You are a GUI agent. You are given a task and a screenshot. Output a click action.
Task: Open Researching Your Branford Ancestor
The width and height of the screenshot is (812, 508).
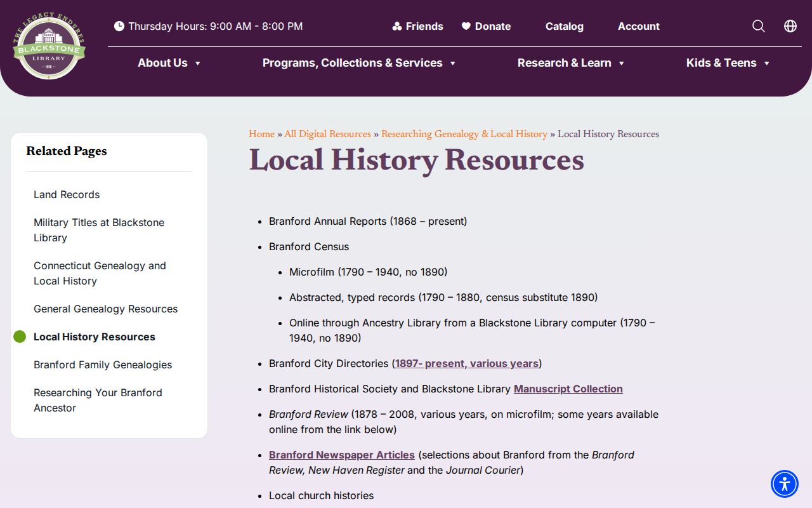[98, 400]
